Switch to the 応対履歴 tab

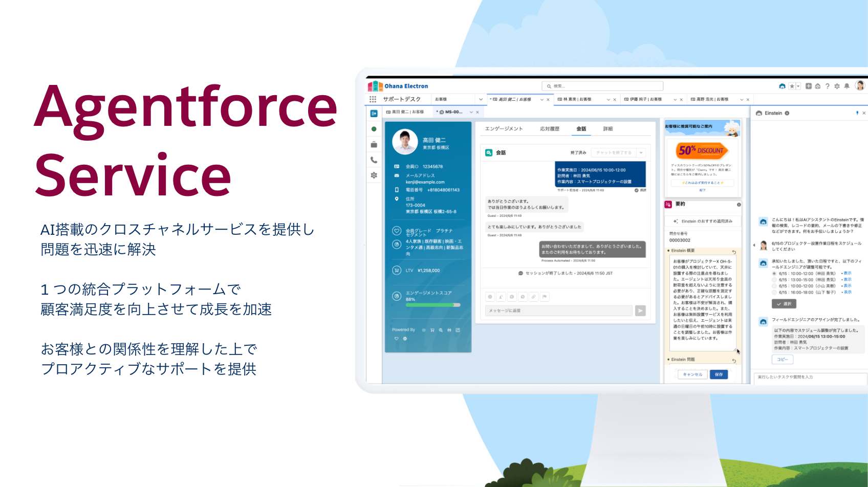(x=550, y=129)
